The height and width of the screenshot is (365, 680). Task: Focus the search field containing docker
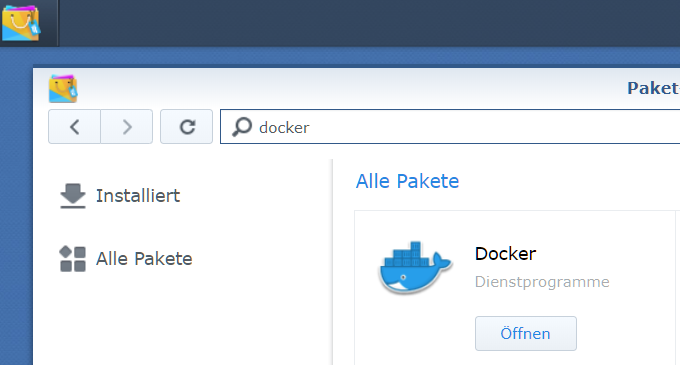tap(450, 127)
